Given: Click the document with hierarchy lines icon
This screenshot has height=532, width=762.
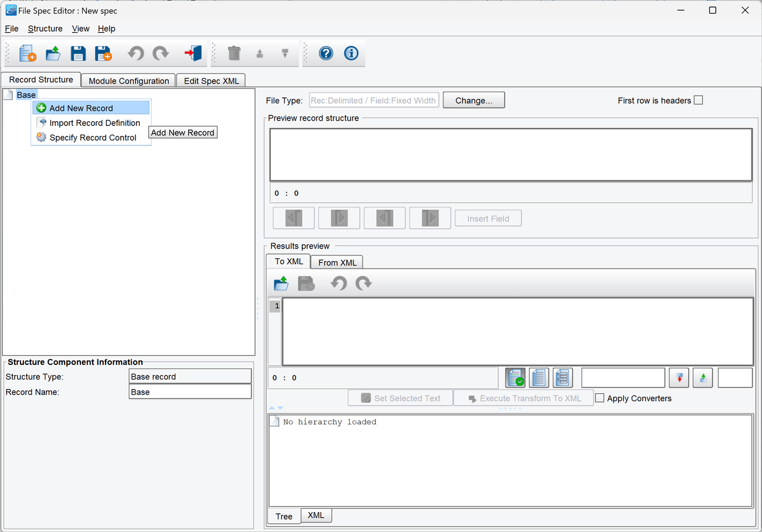Looking at the screenshot, I should [x=562, y=378].
